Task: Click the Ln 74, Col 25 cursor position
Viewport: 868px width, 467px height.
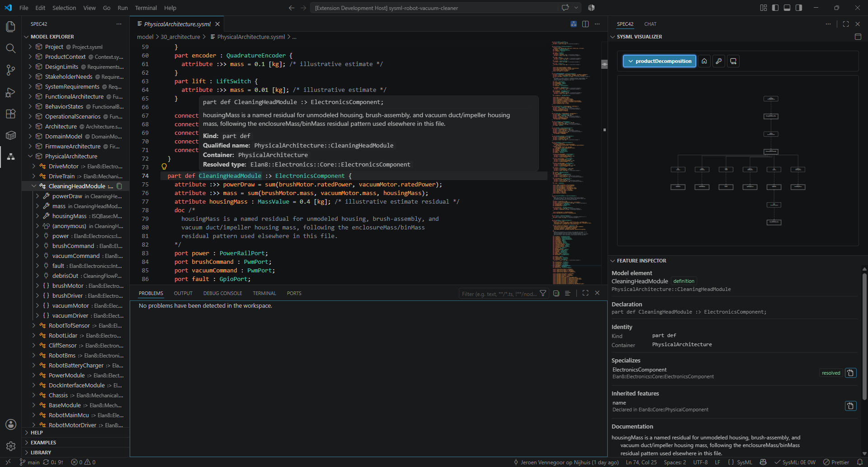Action: [x=641, y=462]
